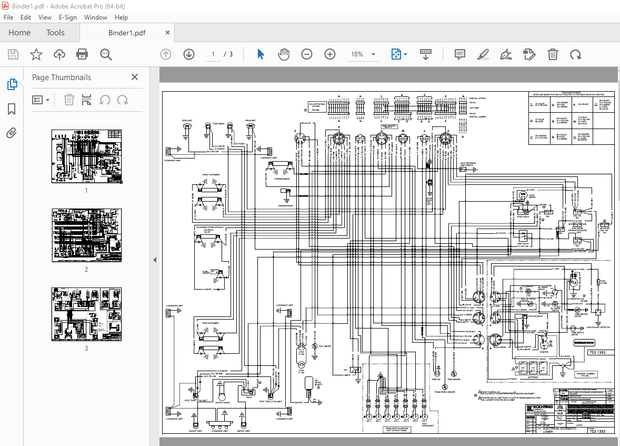The width and height of the screenshot is (620, 446).
Task: Add a sticky note comment
Action: [x=459, y=54]
